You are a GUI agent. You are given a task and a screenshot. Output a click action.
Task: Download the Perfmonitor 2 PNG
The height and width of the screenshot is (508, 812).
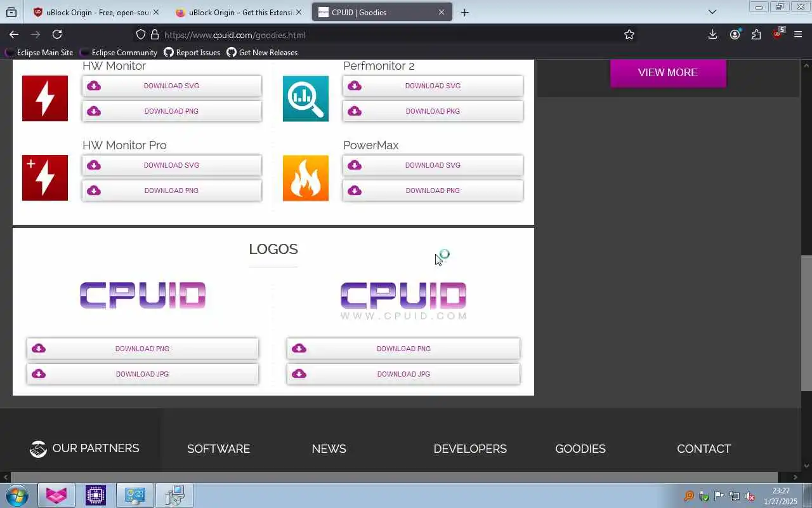433,111
